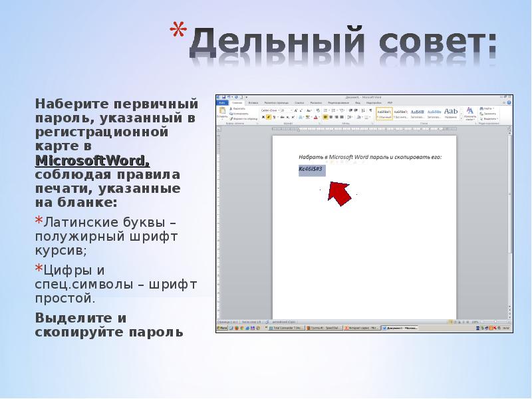
Task: Click the Cut (Вырезать) scissors icon
Action: coord(231,108)
